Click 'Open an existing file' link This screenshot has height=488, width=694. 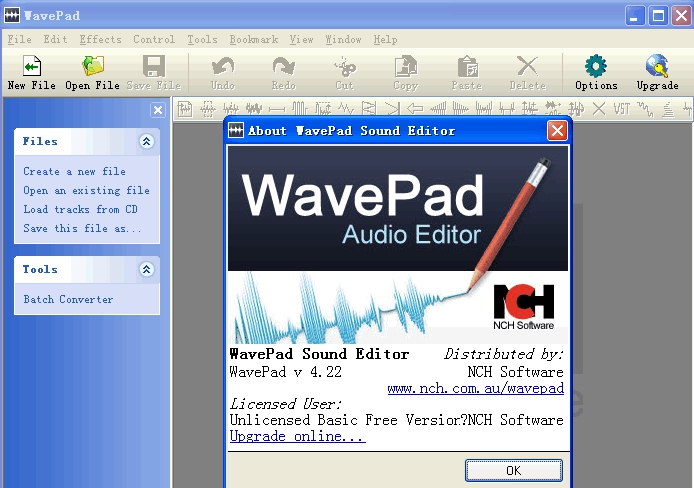pyautogui.click(x=86, y=190)
